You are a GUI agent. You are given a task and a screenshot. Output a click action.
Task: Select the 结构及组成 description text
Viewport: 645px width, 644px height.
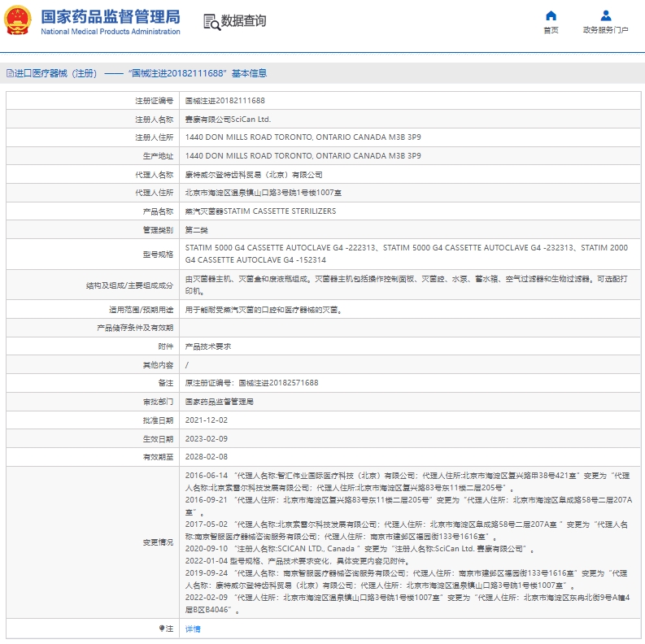coord(407,285)
